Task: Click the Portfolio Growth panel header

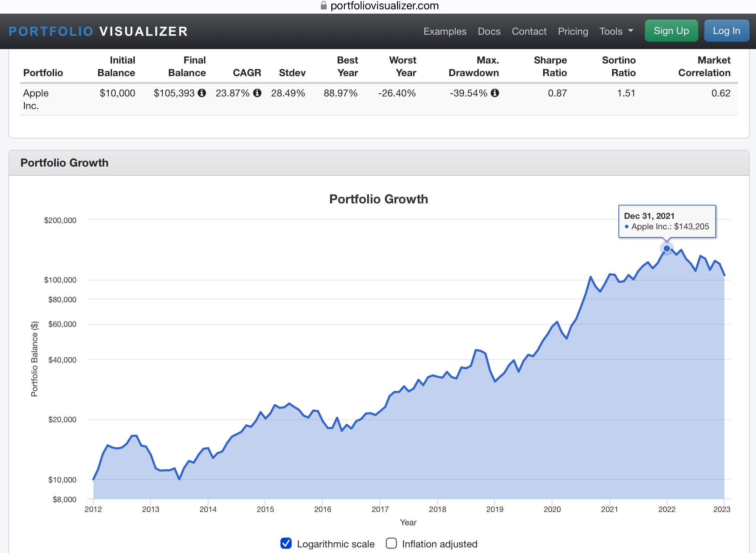Action: (379, 163)
